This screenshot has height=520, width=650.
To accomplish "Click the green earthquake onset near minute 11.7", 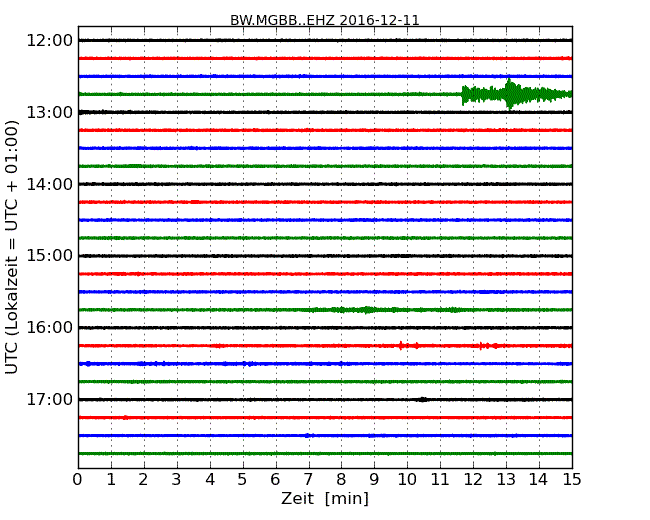I will 465,95.
